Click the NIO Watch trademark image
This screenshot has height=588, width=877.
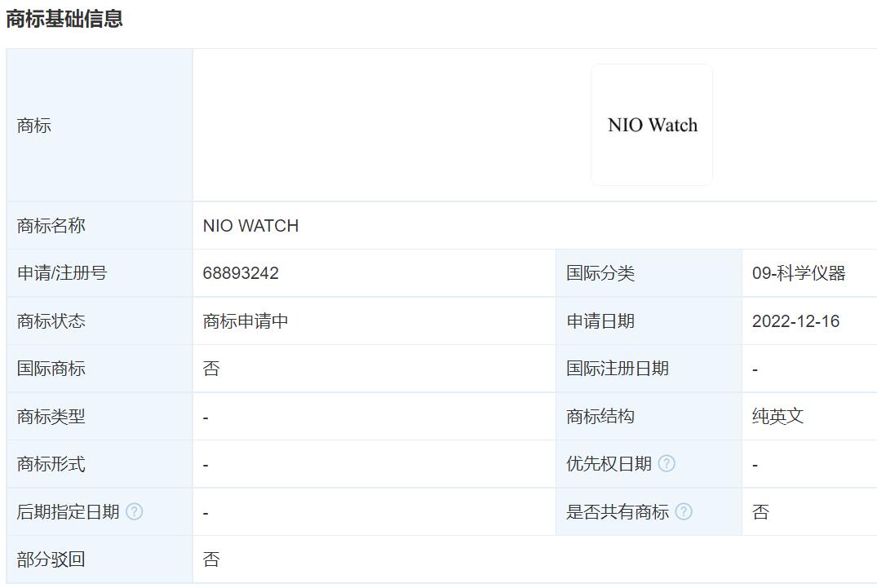coord(651,124)
